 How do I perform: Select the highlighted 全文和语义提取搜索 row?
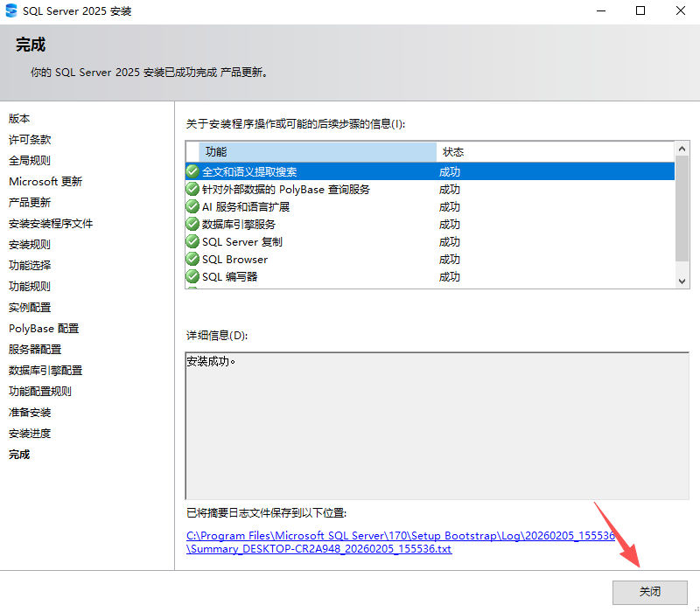[x=262, y=171]
